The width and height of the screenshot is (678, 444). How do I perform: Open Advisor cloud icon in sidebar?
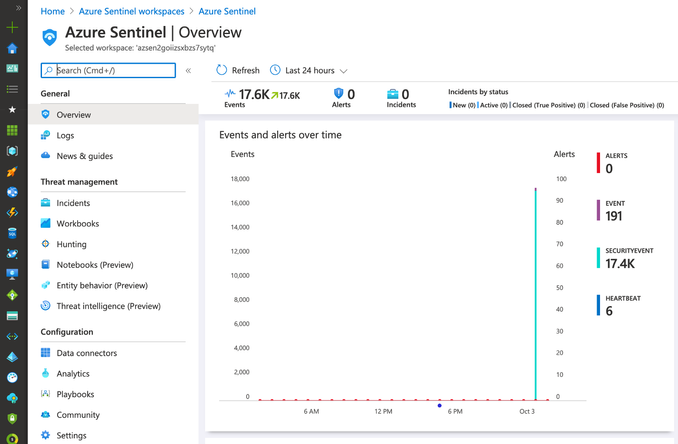[12, 398]
